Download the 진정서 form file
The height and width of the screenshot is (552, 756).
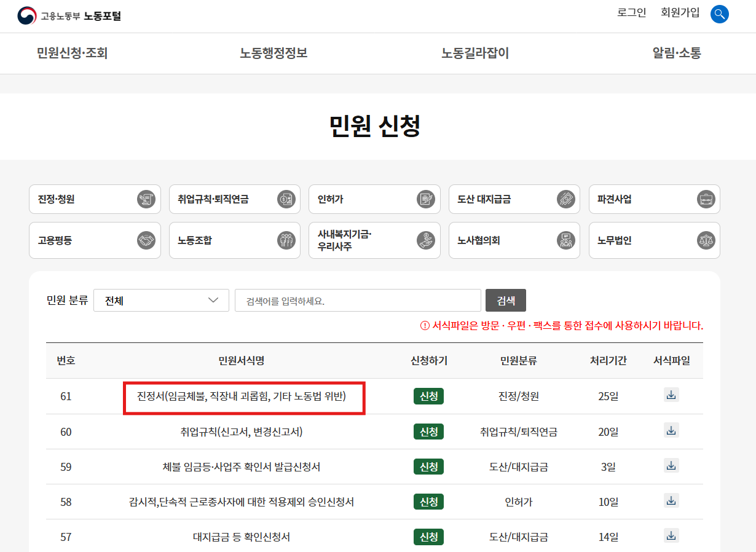(x=671, y=396)
